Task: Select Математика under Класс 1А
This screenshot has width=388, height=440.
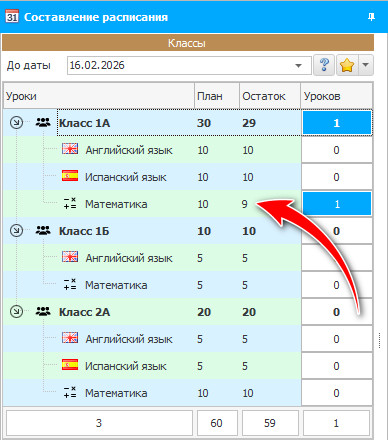Action: pos(116,204)
